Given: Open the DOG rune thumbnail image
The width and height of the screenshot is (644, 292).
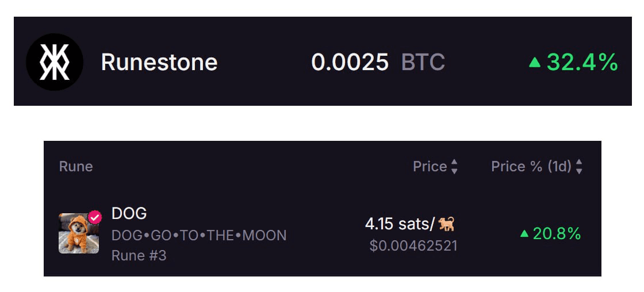Looking at the screenshot, I should click(79, 233).
